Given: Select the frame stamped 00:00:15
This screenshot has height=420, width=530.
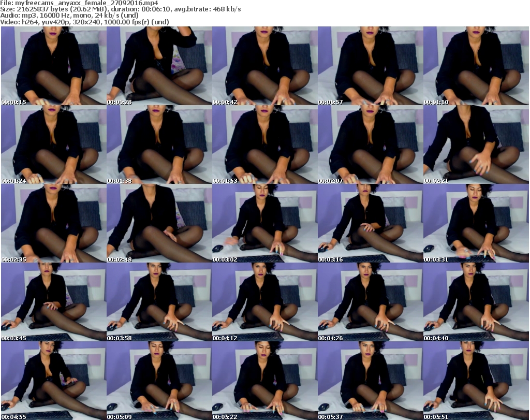Looking at the screenshot, I should click(x=54, y=66).
